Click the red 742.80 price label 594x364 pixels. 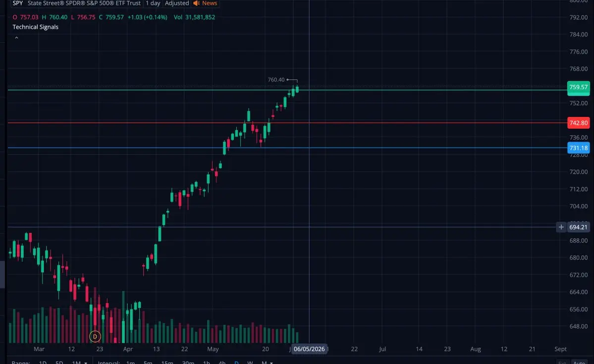click(x=578, y=123)
